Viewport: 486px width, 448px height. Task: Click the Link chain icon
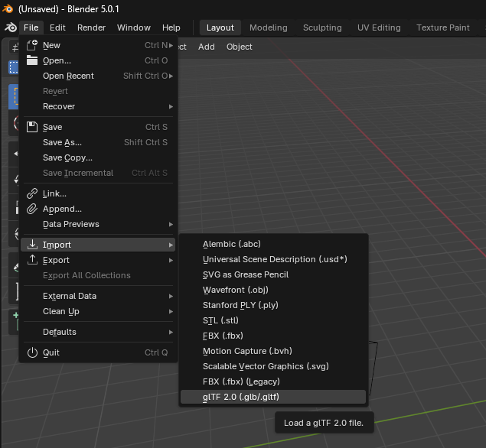coord(32,193)
